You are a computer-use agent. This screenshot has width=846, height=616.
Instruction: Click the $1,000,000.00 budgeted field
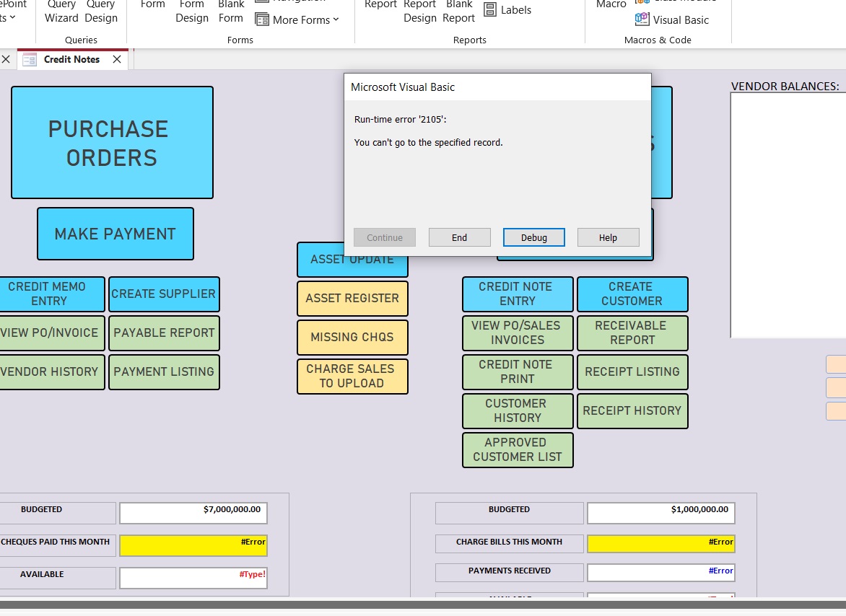661,513
